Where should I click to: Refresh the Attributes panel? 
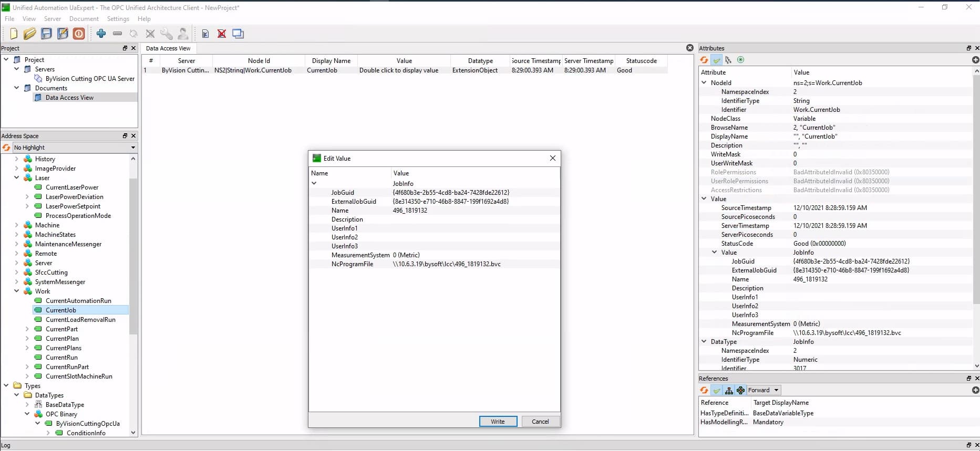click(704, 60)
